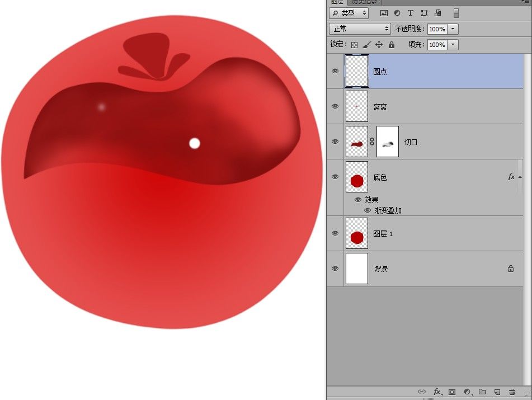Add a layer mask from bottom bar

tap(452, 392)
